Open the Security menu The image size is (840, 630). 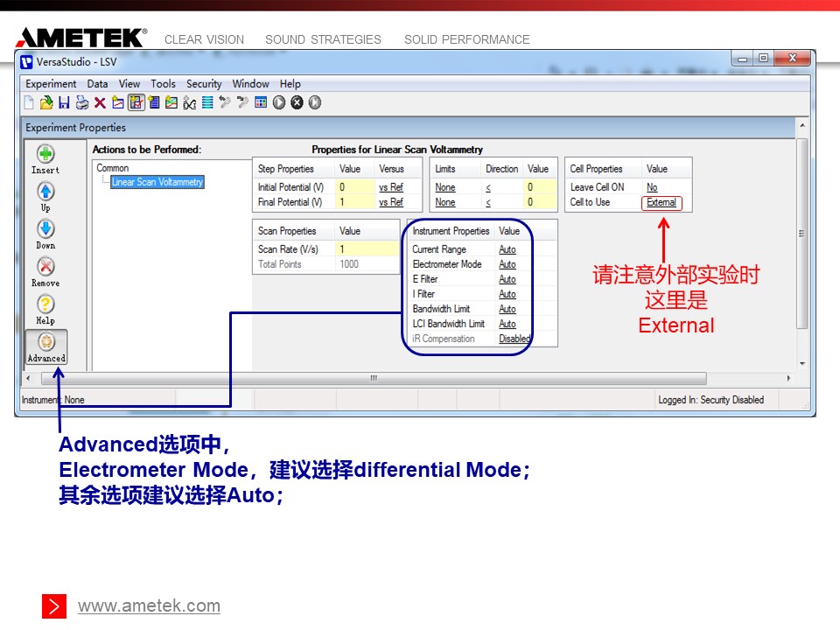point(204,84)
